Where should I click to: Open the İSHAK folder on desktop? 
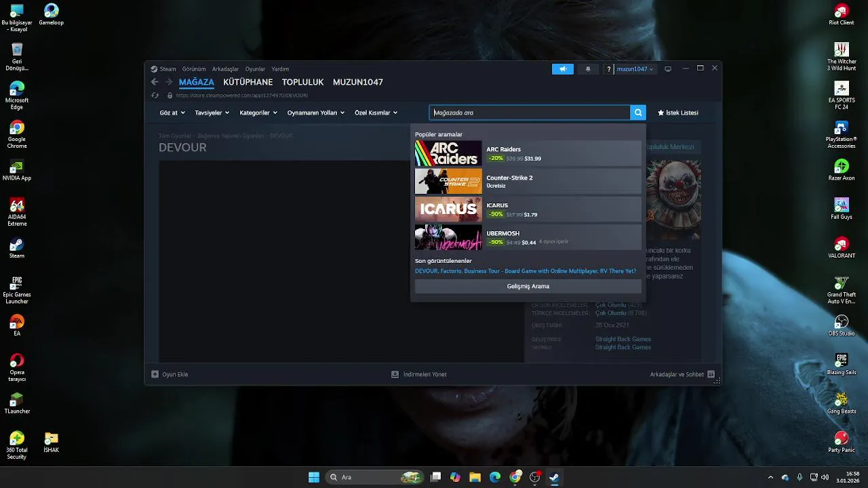[51, 442]
